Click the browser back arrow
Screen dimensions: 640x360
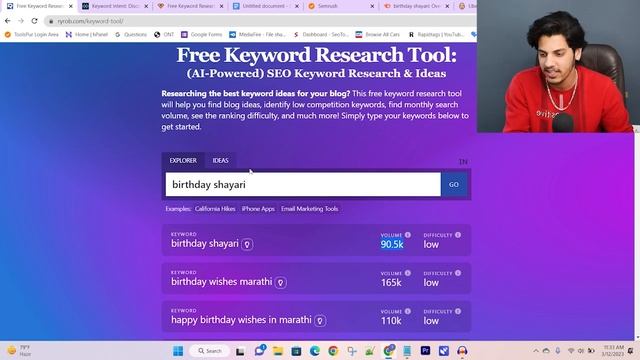(8, 21)
